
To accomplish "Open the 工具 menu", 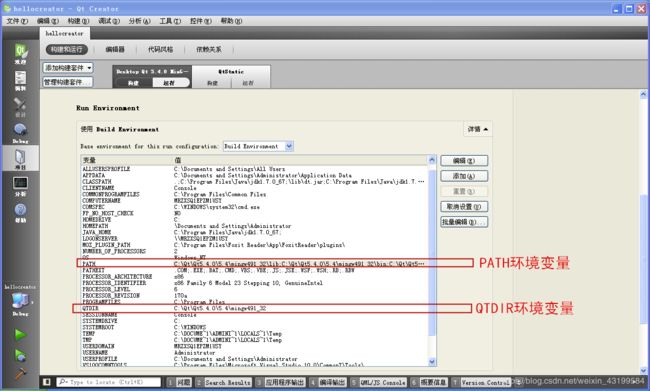I will pos(170,21).
